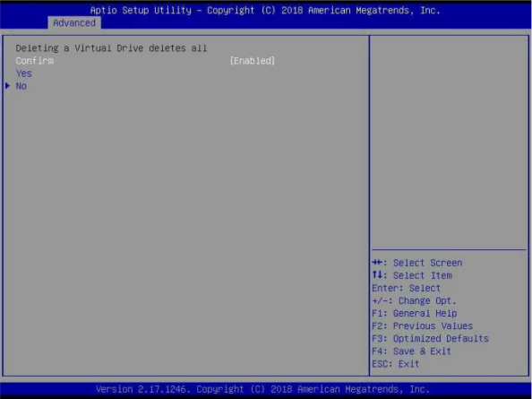532x399 pixels.
Task: Select No to cancel deletion
Action: point(21,86)
